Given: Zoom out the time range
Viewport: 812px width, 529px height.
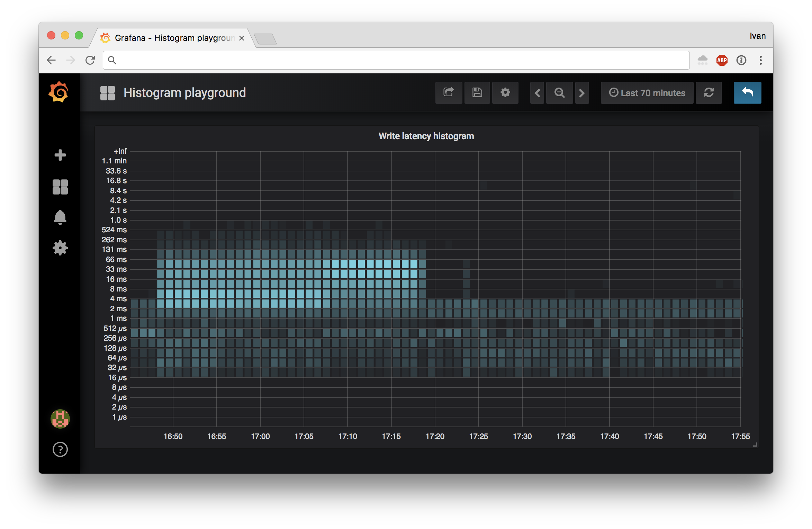Looking at the screenshot, I should pyautogui.click(x=559, y=93).
